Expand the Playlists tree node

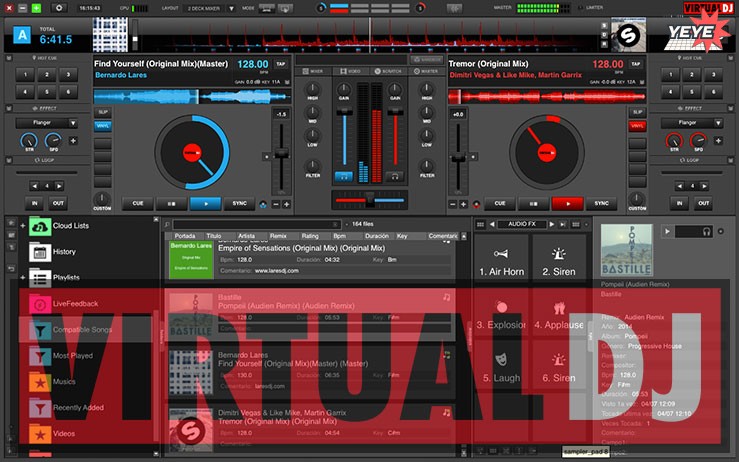23,278
